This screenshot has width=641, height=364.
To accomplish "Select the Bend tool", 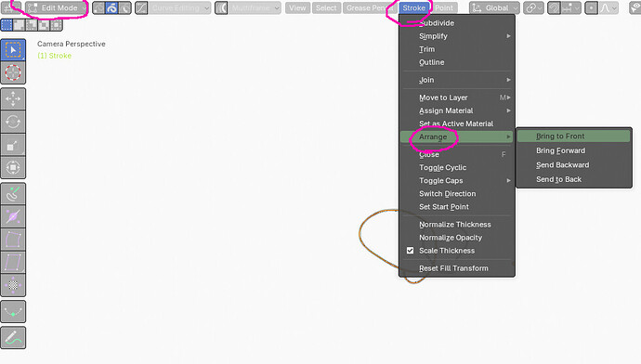I will (13, 240).
